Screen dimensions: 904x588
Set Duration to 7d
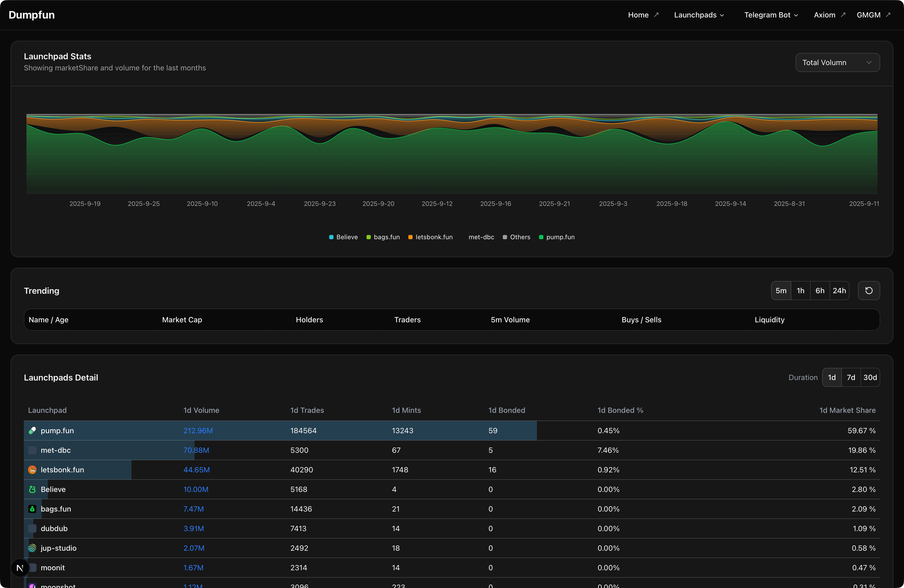[851, 377]
